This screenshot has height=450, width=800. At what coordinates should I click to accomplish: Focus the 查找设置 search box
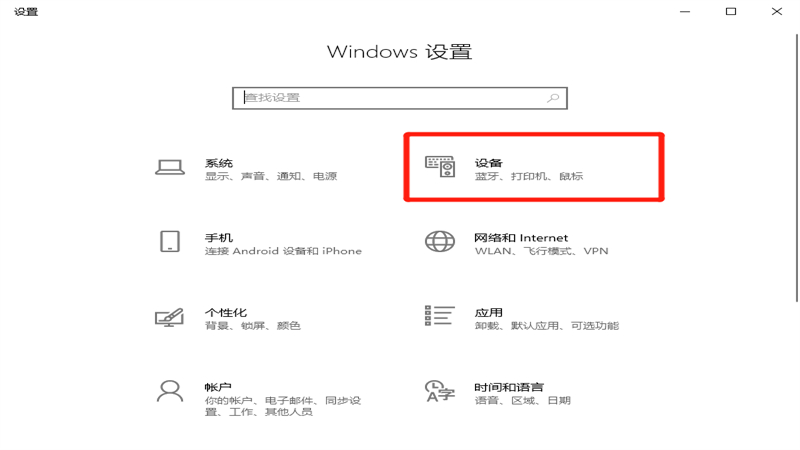pos(399,98)
